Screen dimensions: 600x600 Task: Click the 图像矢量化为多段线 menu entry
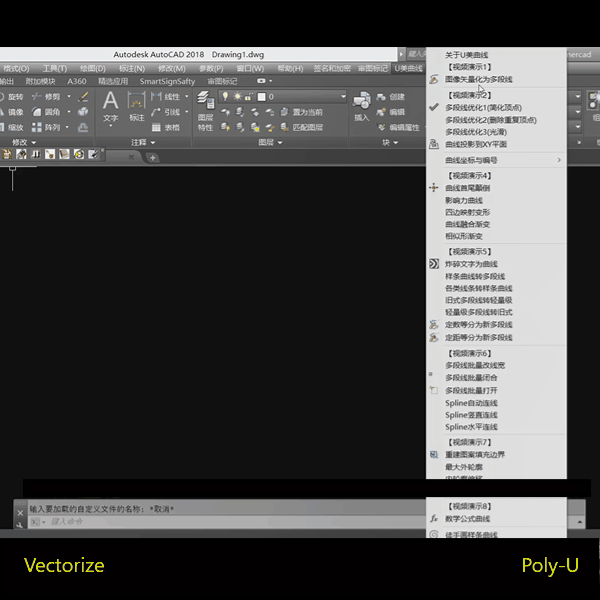point(478,80)
